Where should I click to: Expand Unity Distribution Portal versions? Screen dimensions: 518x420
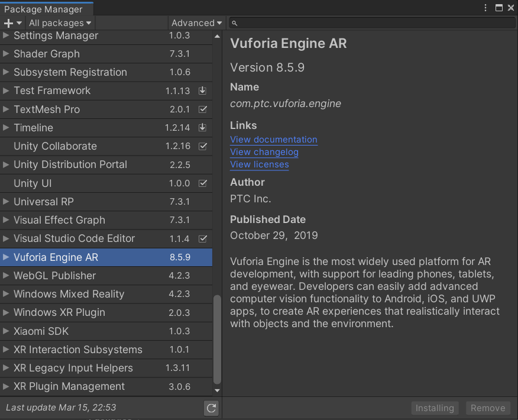5,164
